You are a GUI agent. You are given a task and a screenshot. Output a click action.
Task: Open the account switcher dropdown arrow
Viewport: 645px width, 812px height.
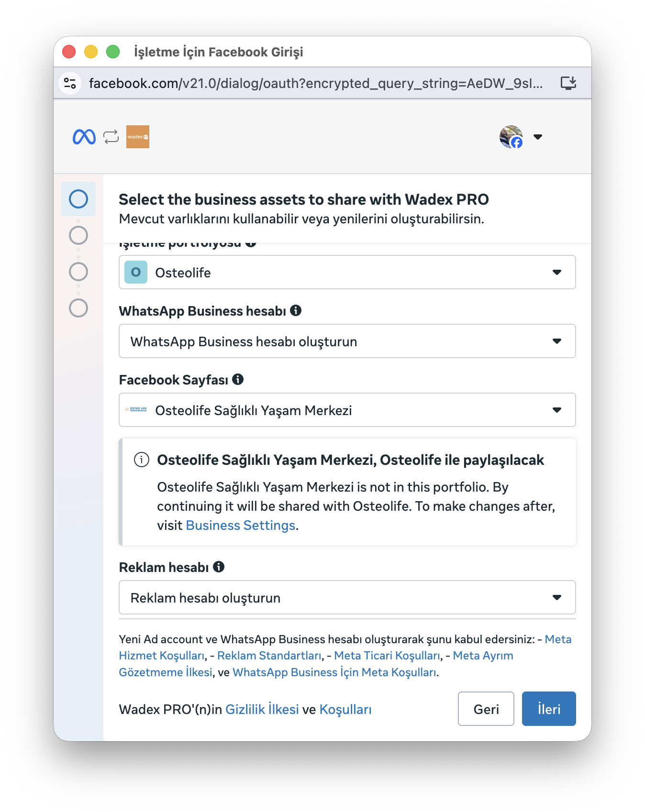(x=538, y=137)
